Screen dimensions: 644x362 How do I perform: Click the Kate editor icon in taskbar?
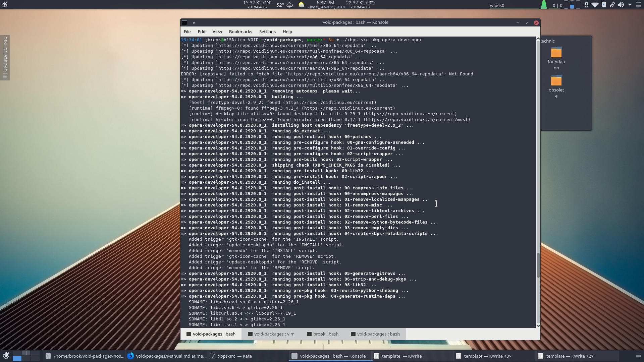(212, 356)
